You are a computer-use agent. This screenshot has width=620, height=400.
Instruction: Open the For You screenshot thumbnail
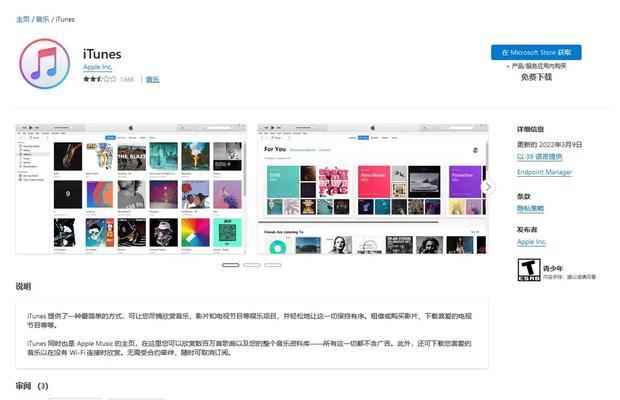(x=372, y=189)
